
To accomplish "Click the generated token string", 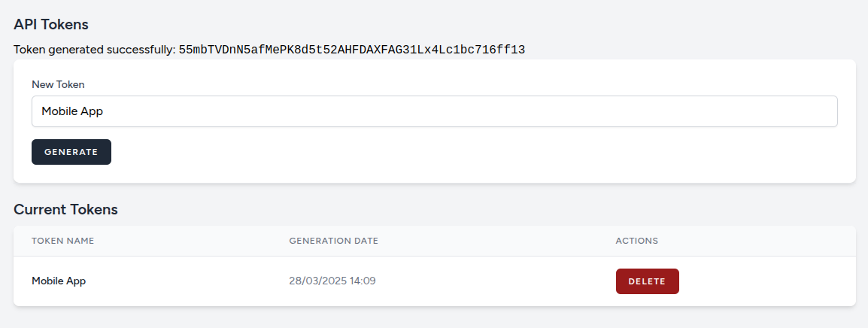I will click(x=351, y=50).
